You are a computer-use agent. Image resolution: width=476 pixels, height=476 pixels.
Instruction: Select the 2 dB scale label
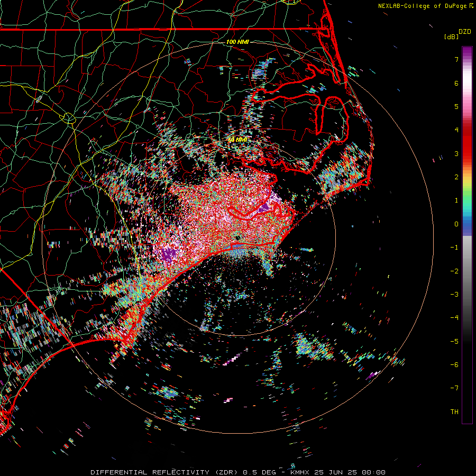[456, 177]
